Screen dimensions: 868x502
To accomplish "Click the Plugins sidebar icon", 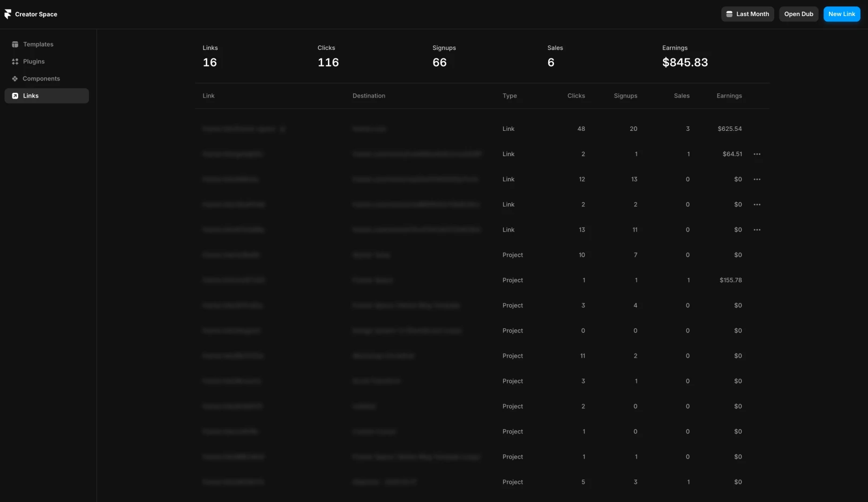I will pos(15,62).
